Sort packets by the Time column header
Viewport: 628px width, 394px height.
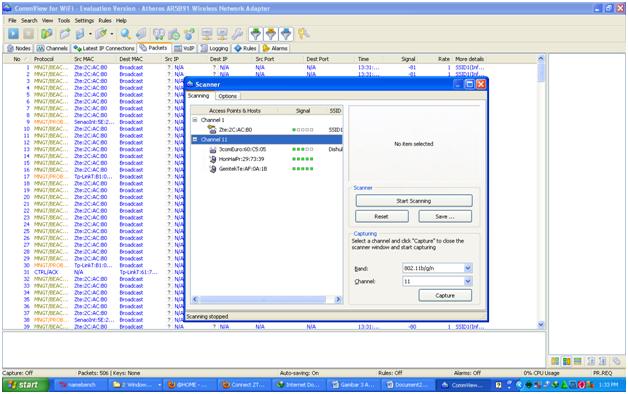(x=364, y=59)
